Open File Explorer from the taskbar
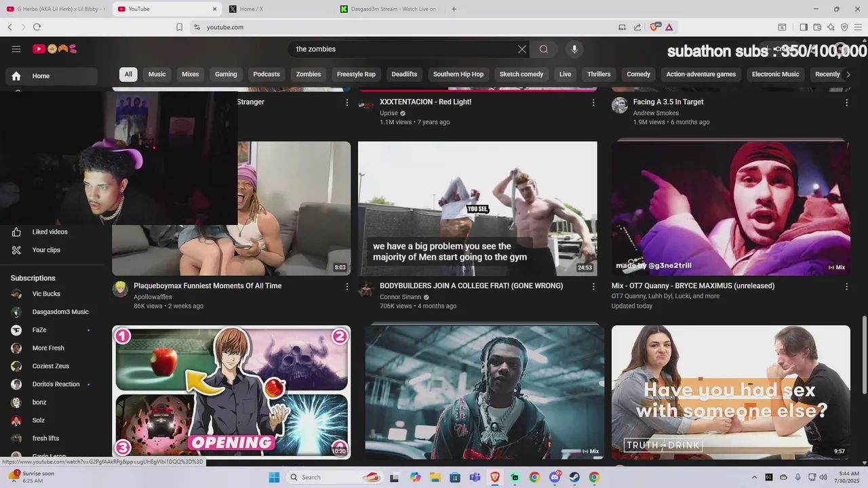Screen dimensions: 868x488 point(435,477)
